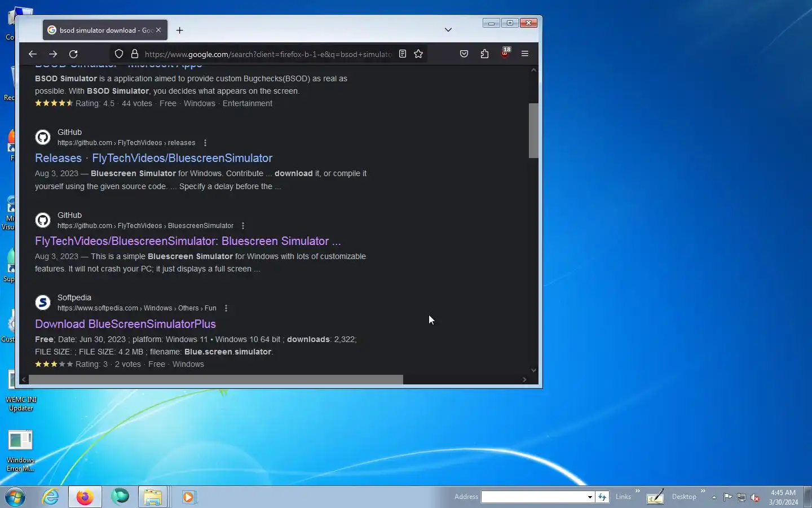This screenshot has height=508, width=812.
Task: Click scroll-up arrow of vertical scrollbar
Action: [x=533, y=70]
